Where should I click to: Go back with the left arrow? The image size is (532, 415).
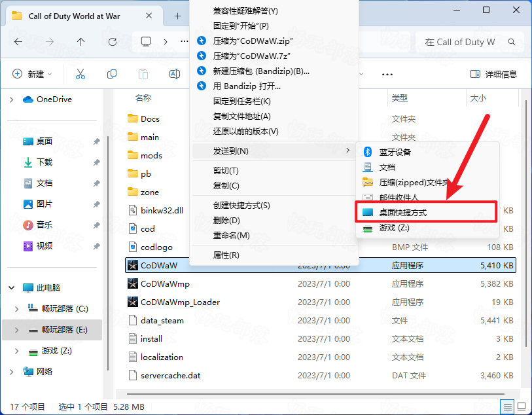18,42
